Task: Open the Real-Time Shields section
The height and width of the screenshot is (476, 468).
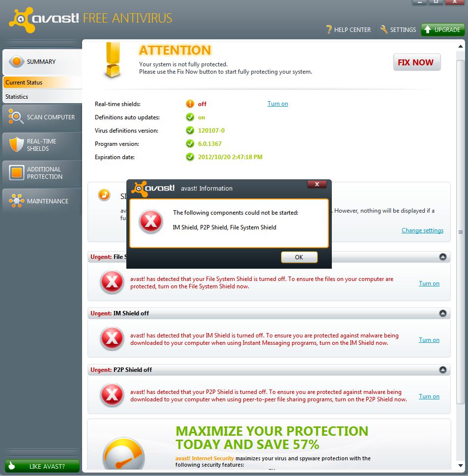Action: 42,145
